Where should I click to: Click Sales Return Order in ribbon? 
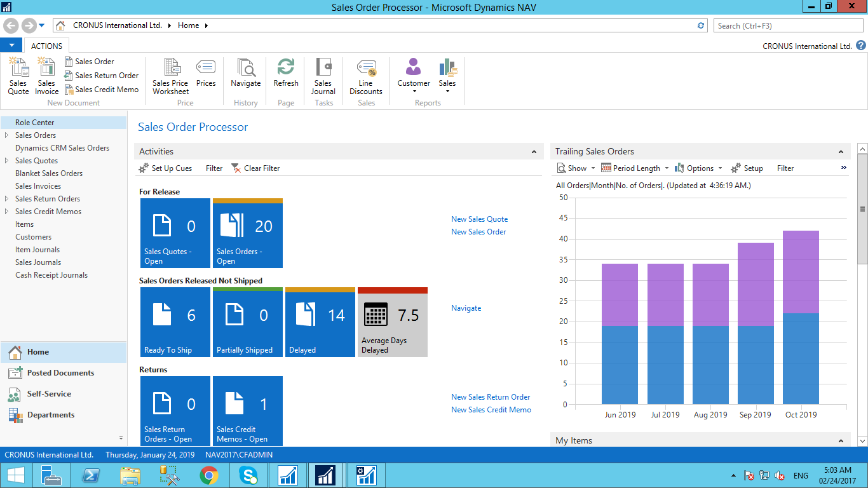tap(102, 76)
